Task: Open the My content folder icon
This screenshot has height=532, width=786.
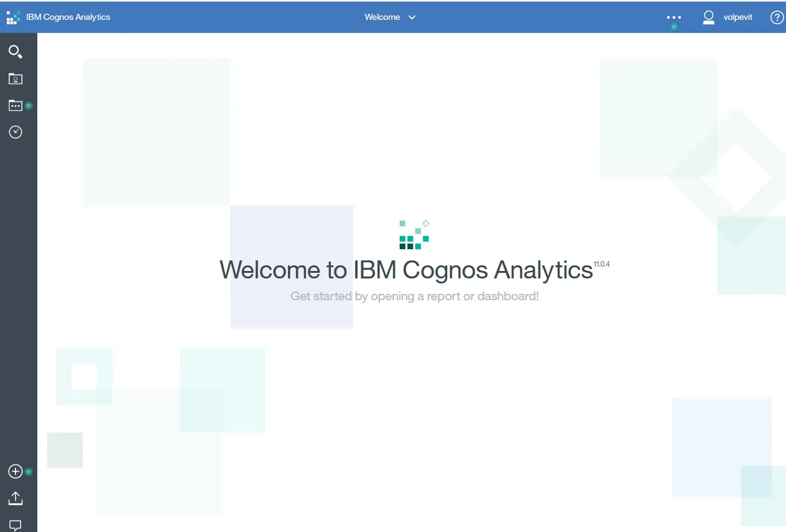Action: (16, 79)
